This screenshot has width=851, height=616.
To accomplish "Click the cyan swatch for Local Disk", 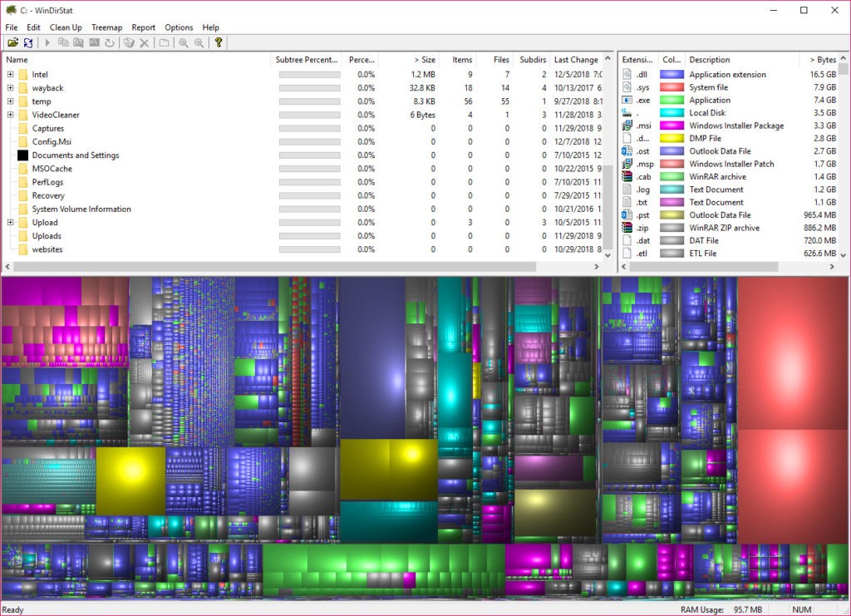I will [671, 113].
